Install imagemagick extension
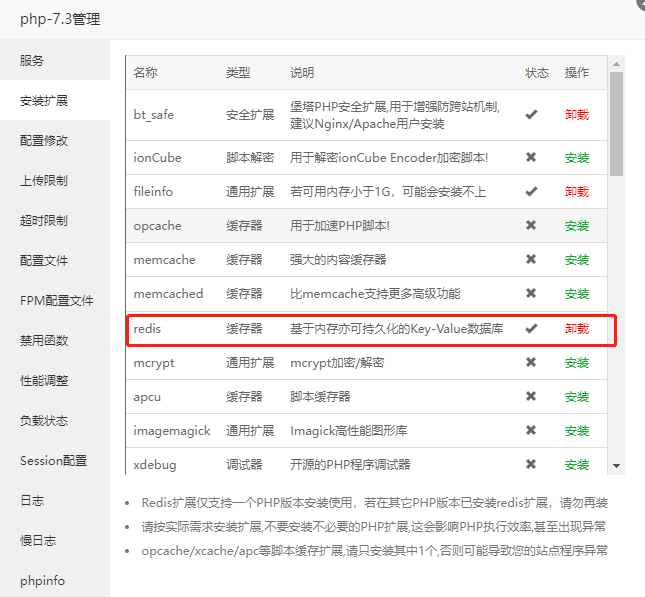Viewport: 645px width, 597px height. pos(577,431)
